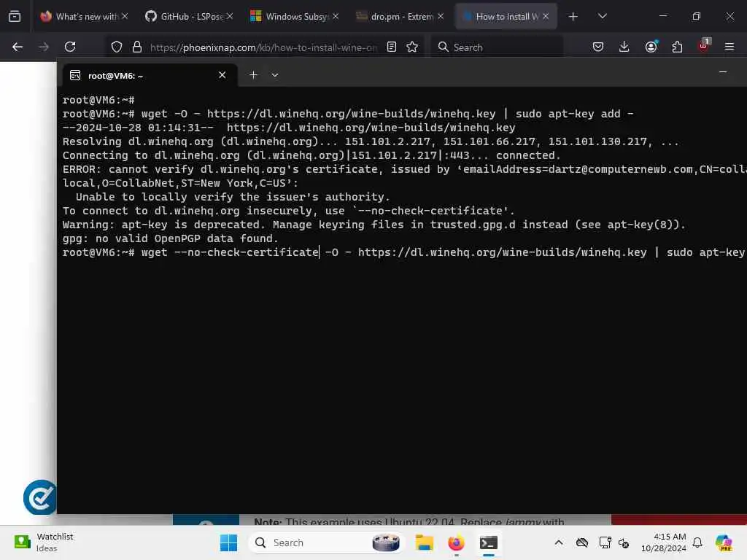Save page to Pocket

[598, 47]
